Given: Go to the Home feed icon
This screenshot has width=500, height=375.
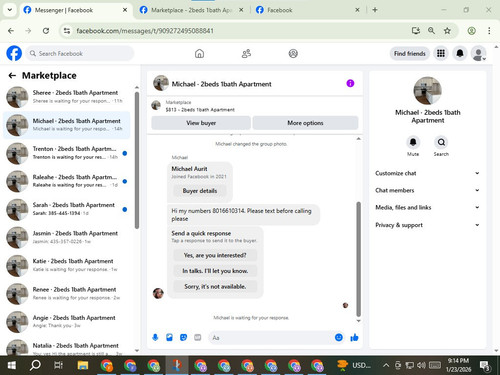Looking at the screenshot, I should point(199,53).
